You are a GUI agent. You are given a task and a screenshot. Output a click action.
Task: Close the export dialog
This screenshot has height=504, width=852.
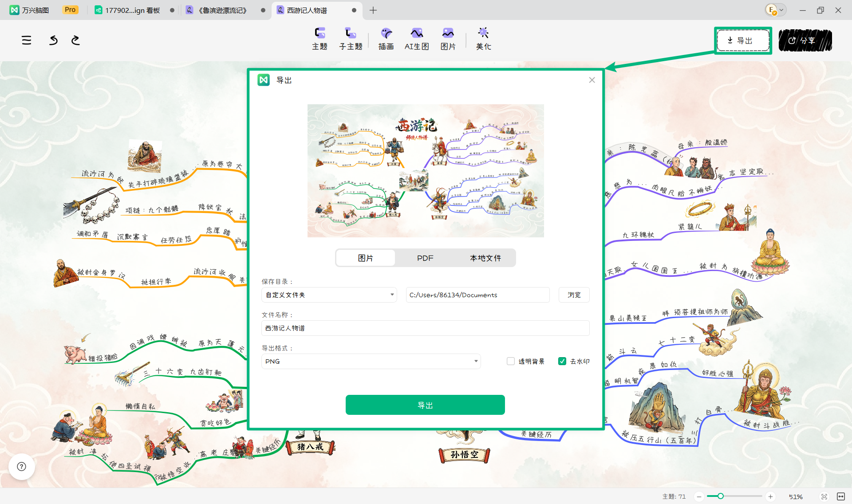click(x=592, y=80)
